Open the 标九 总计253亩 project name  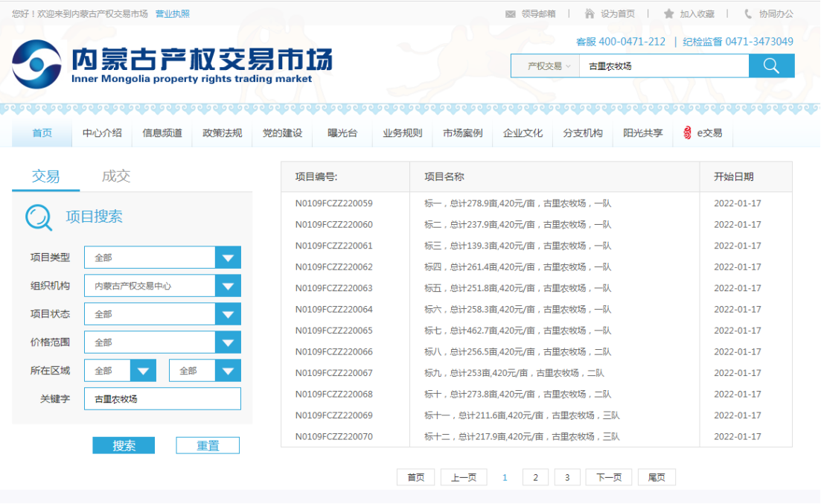tap(514, 373)
